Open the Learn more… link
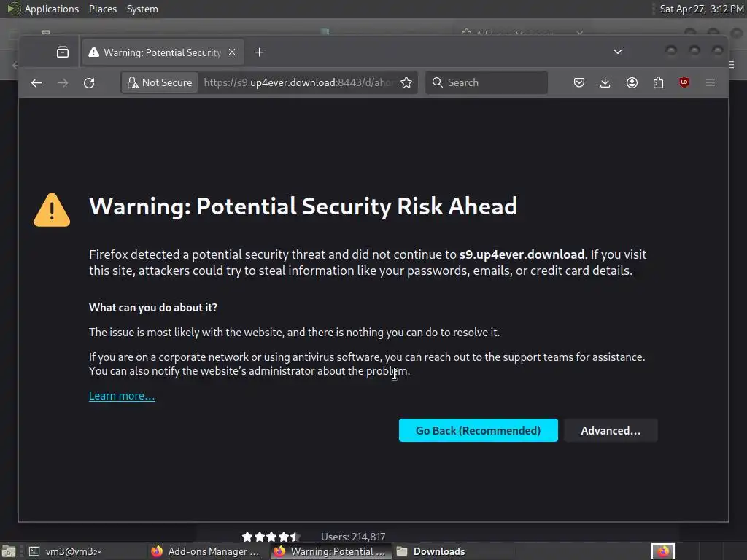This screenshot has width=747, height=560. (122, 396)
